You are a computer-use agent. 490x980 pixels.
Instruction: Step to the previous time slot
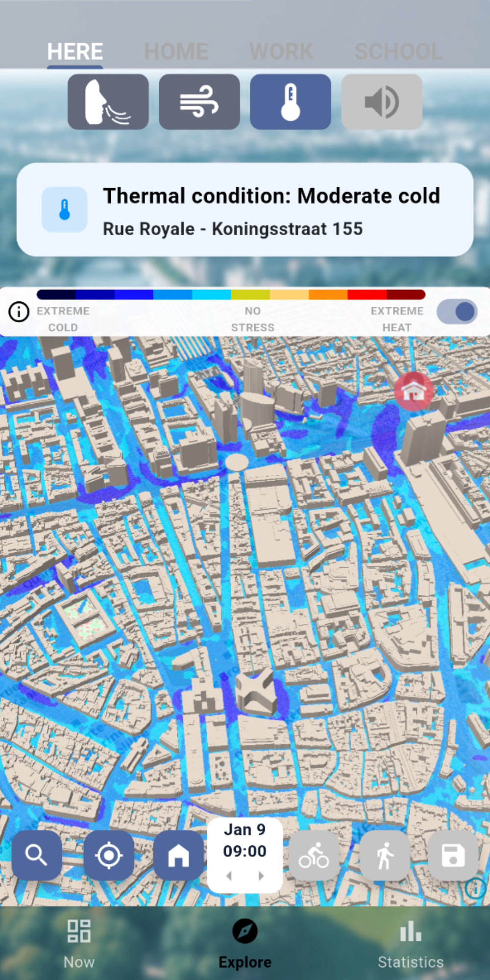[229, 876]
